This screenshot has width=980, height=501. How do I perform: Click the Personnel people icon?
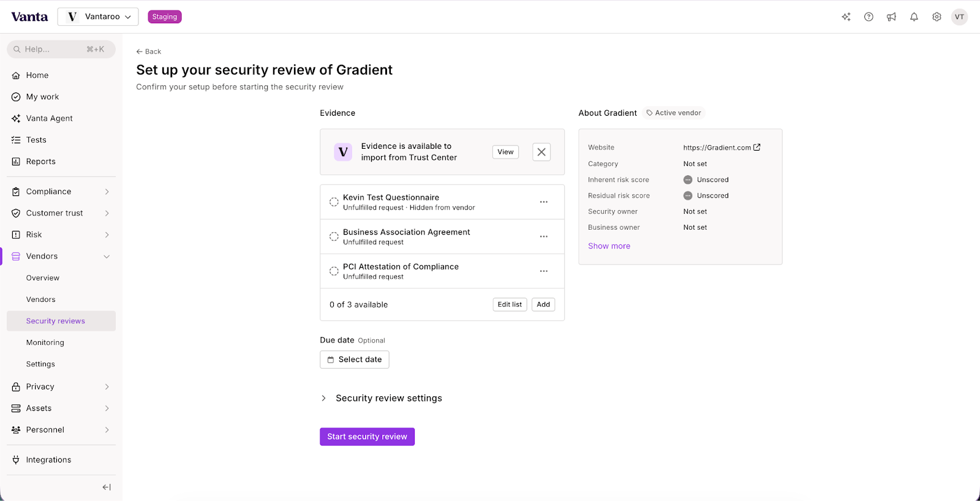[x=16, y=430]
